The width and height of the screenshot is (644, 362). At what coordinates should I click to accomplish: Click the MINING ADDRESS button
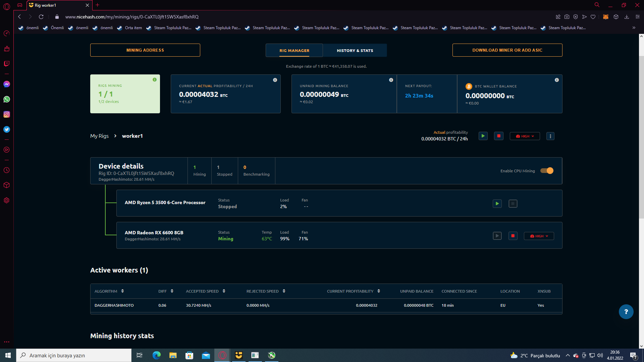pos(145,50)
